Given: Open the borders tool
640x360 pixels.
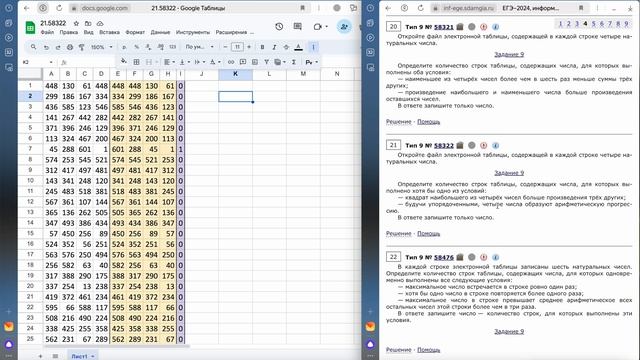Looking at the screenshot, I should (x=136, y=62).
